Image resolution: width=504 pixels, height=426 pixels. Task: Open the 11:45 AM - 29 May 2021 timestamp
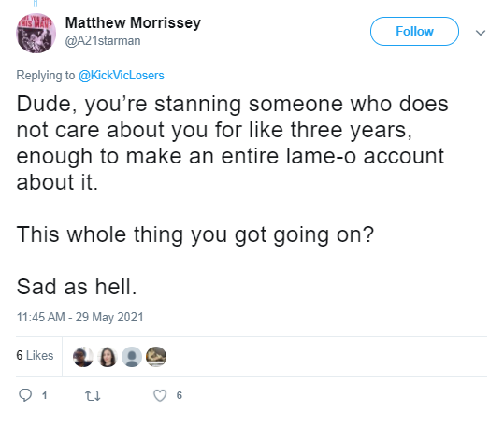tap(80, 317)
